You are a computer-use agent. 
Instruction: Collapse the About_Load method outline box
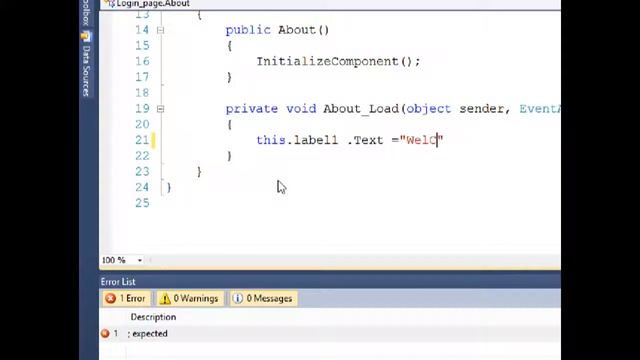coord(160,109)
